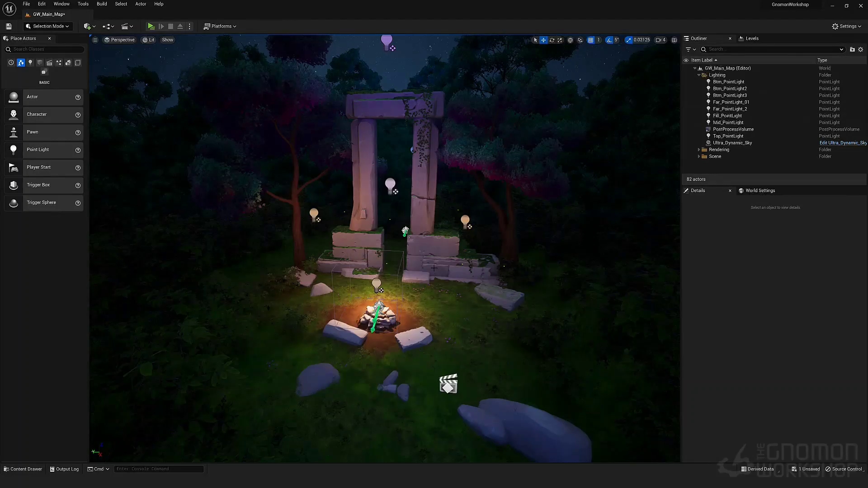This screenshot has width=868, height=488.
Task: Select the rotate transform tool
Action: tap(552, 40)
